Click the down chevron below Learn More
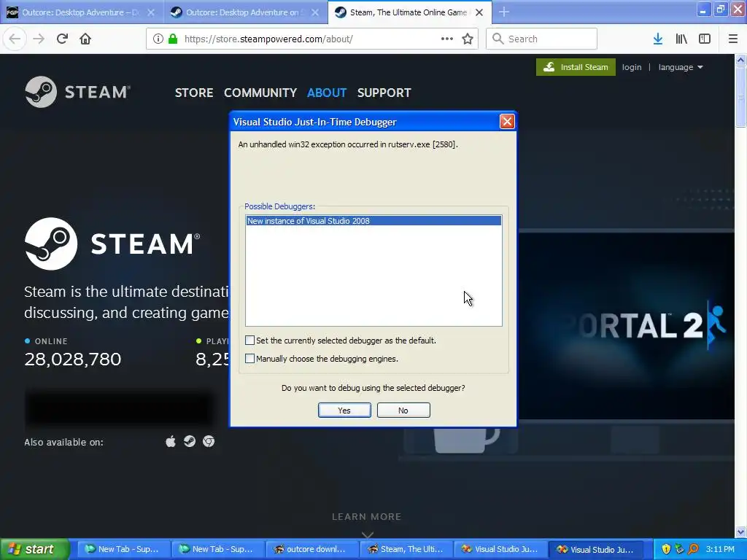747x560 pixels. [x=368, y=534]
